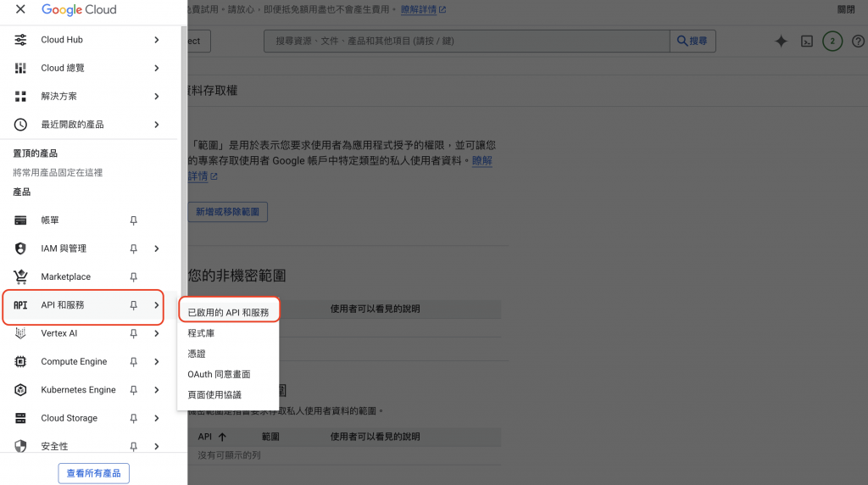The width and height of the screenshot is (868, 485).
Task: Click the Cloud Storage icon
Action: tap(20, 418)
